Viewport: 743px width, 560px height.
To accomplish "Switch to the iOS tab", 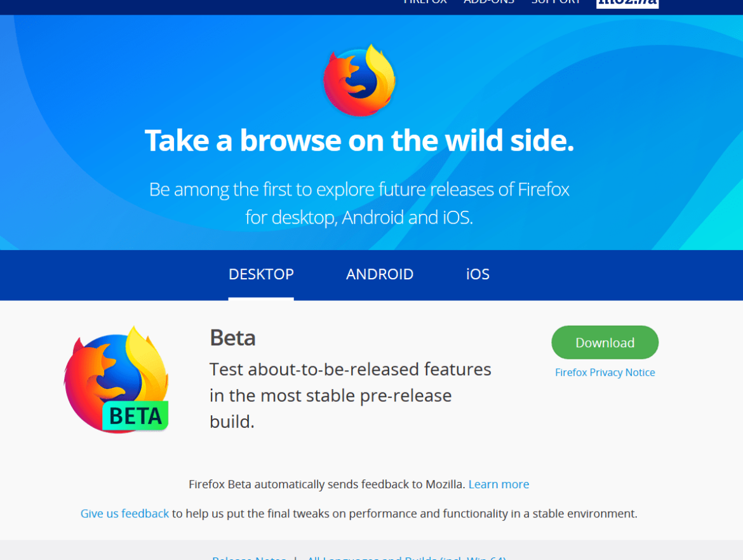I will tap(478, 274).
